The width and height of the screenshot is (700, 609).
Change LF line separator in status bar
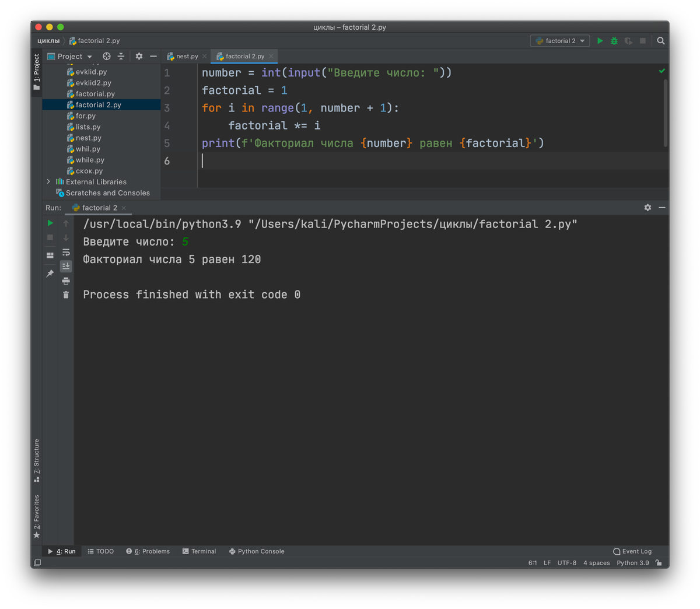point(547,563)
